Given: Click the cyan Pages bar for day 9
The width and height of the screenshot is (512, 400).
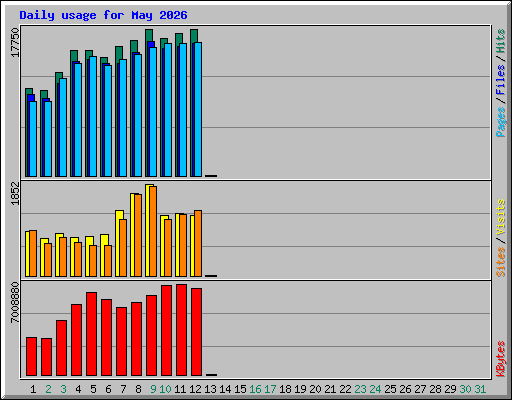Looking at the screenshot, I should click(x=153, y=112).
